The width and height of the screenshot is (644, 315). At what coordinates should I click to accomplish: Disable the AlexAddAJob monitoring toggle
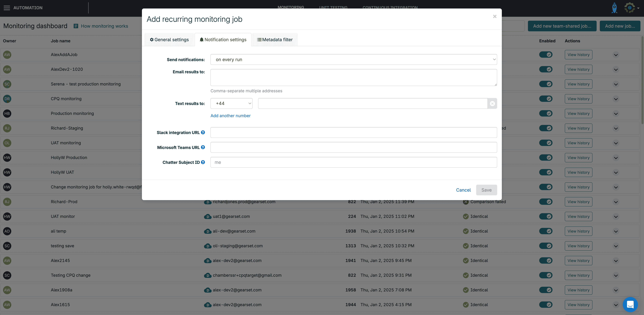(546, 55)
